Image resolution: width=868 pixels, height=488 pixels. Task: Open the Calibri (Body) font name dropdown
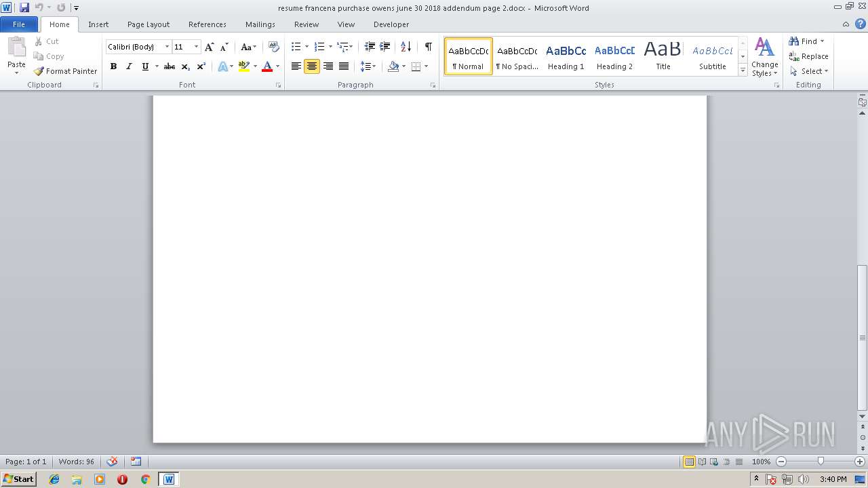[167, 47]
